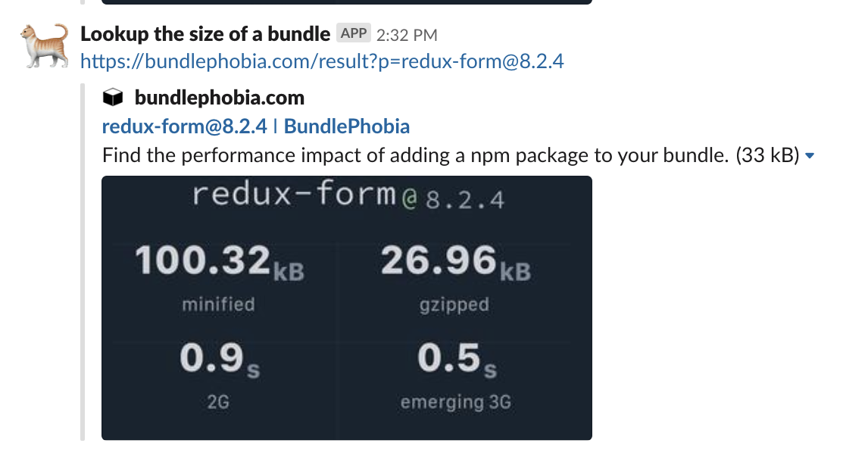
Task: Click the 2:32 PM message timestamp
Action: pos(407,35)
